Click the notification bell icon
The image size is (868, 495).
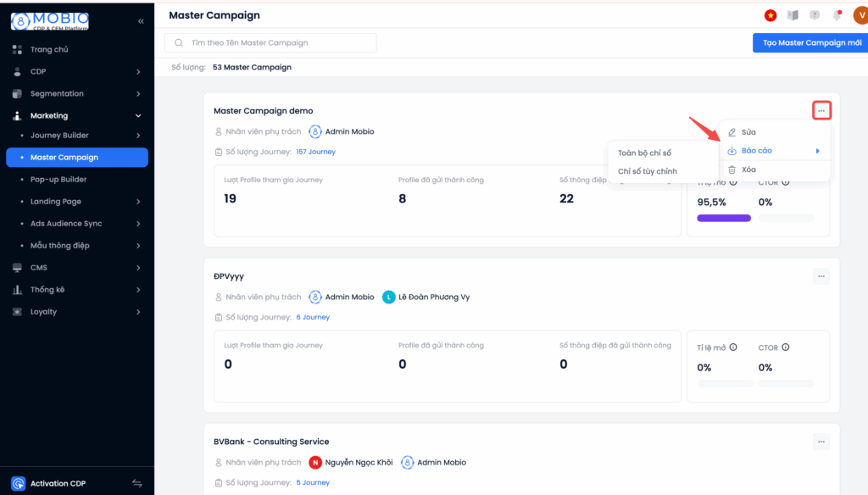(837, 15)
